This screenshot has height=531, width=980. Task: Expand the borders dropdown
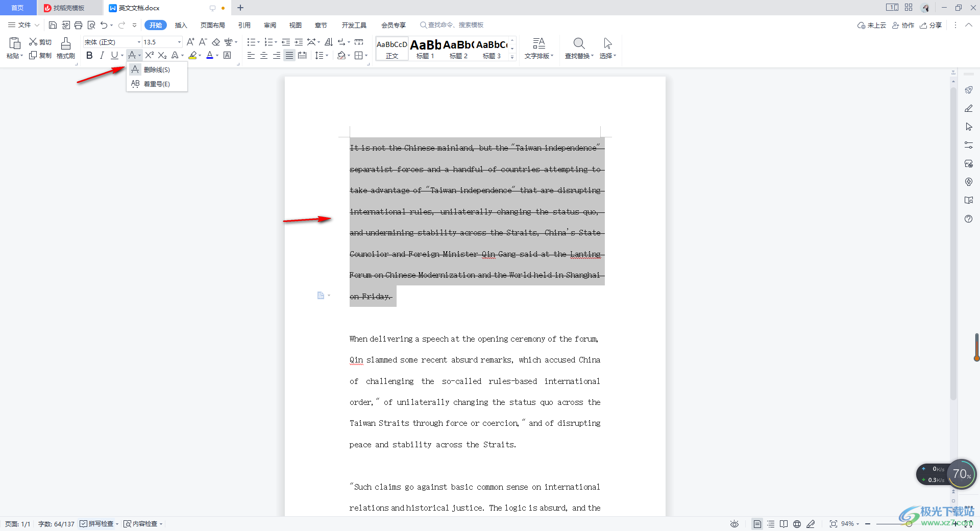click(x=366, y=55)
